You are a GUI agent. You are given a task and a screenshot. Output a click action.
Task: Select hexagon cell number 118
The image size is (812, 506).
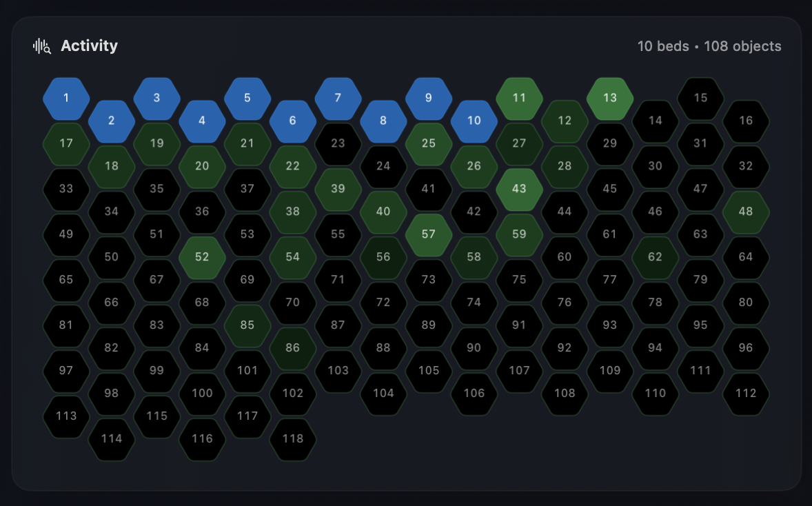(293, 438)
